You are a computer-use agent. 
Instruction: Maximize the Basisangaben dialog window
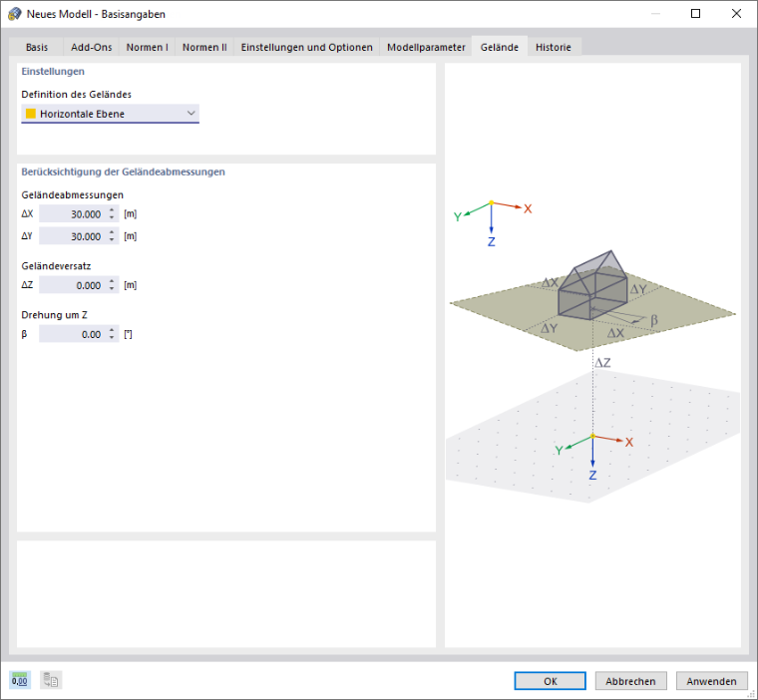pos(695,14)
